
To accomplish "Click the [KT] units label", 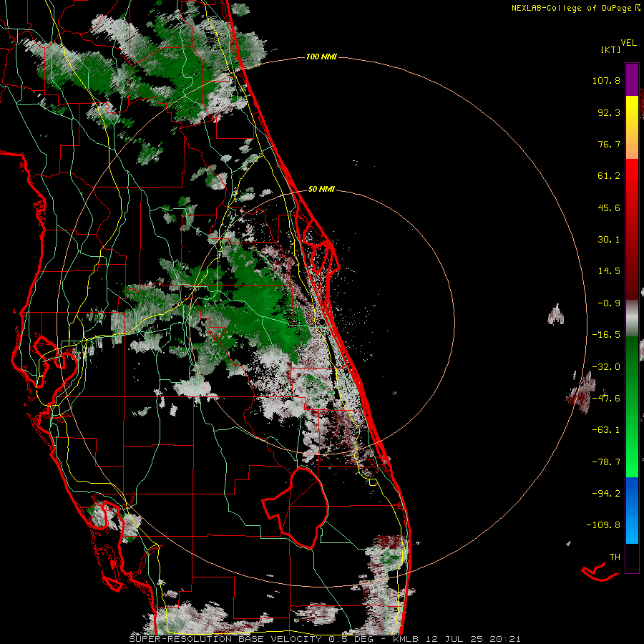I will [x=610, y=49].
